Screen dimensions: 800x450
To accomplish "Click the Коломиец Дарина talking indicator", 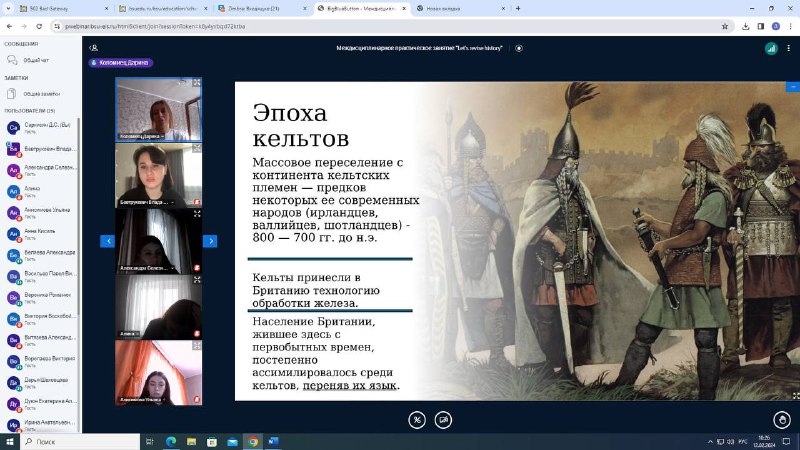I will (x=121, y=63).
